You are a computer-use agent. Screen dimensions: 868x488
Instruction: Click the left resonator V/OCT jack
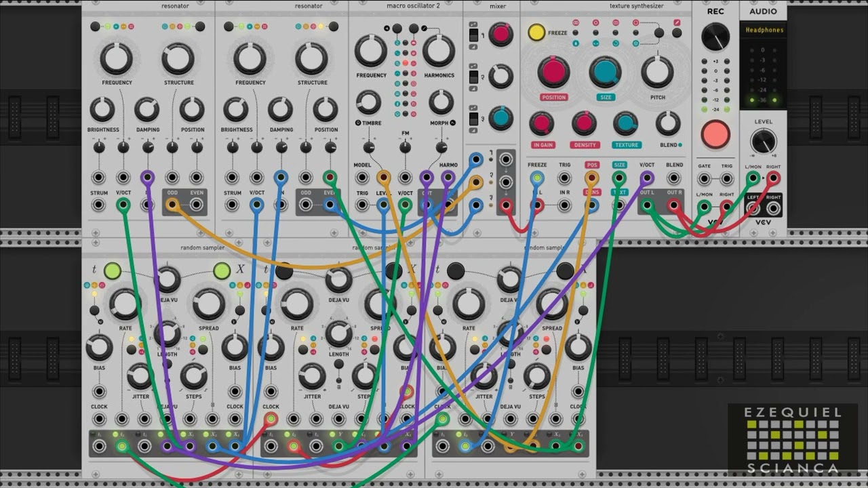[x=123, y=205]
